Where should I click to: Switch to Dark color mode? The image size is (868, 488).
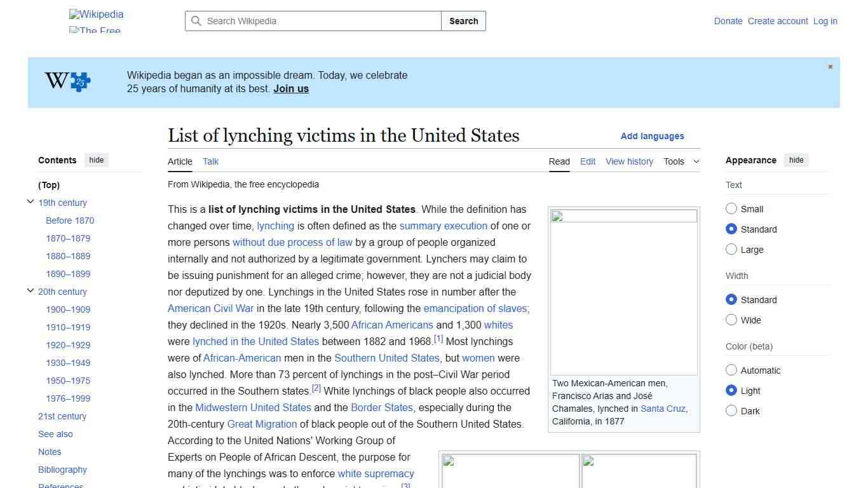point(731,410)
